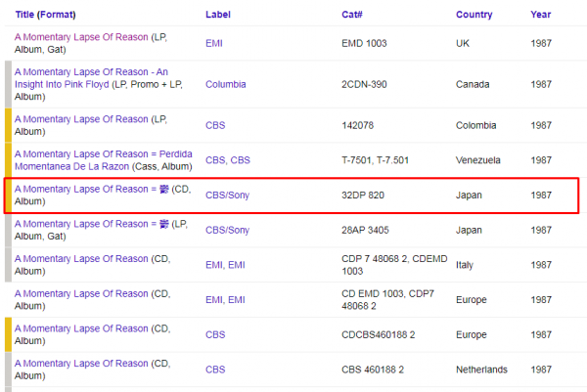This screenshot has height=392, width=587.
Task: Sort by the Year column header
Action: pyautogui.click(x=540, y=15)
